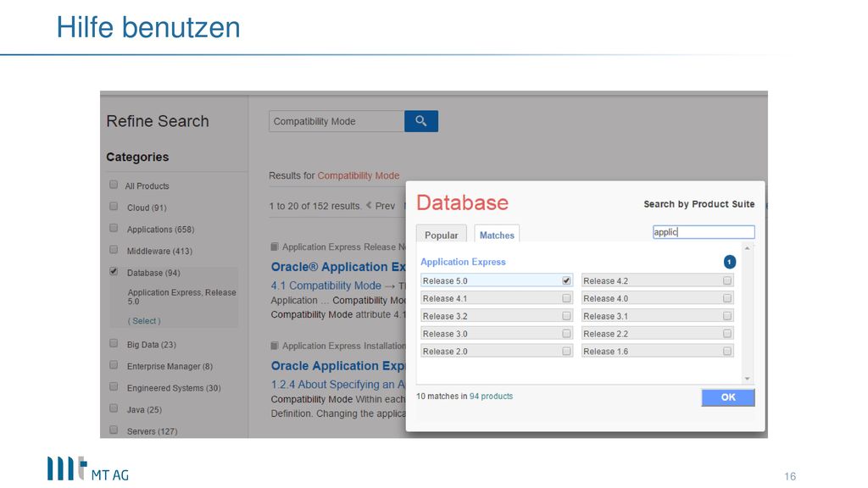Tick the Cloud (91) checkbox

click(x=114, y=207)
